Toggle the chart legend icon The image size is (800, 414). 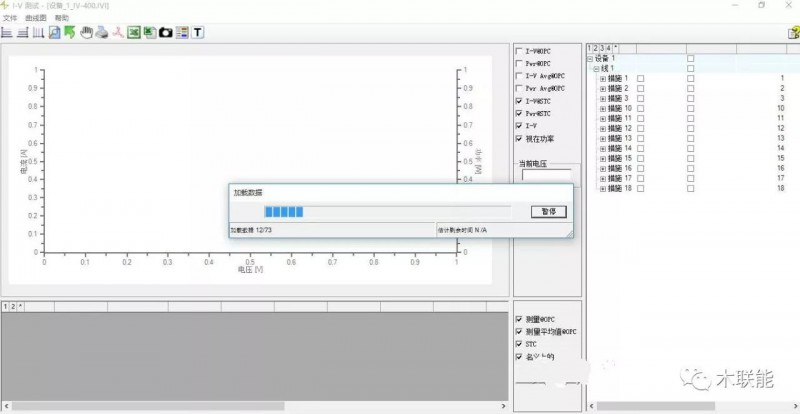pyautogui.click(x=182, y=33)
